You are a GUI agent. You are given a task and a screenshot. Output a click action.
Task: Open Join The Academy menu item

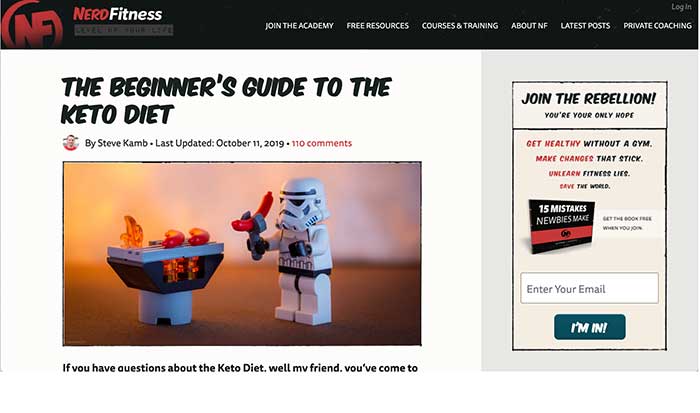pos(299,26)
